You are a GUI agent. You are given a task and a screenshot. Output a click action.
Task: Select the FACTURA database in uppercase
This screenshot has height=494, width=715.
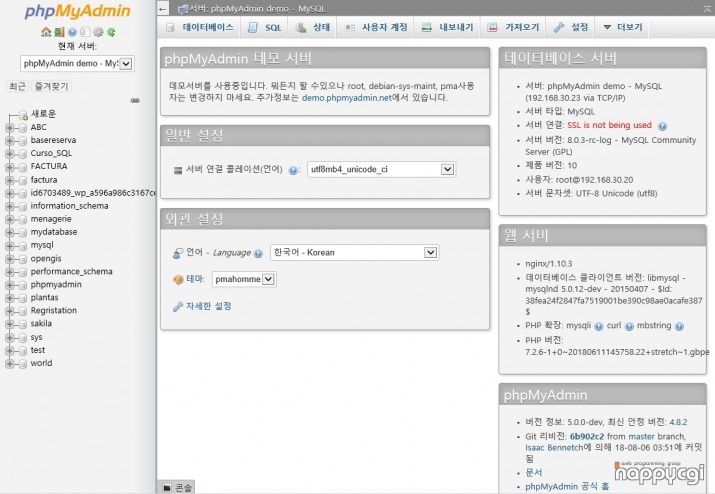[x=49, y=166]
